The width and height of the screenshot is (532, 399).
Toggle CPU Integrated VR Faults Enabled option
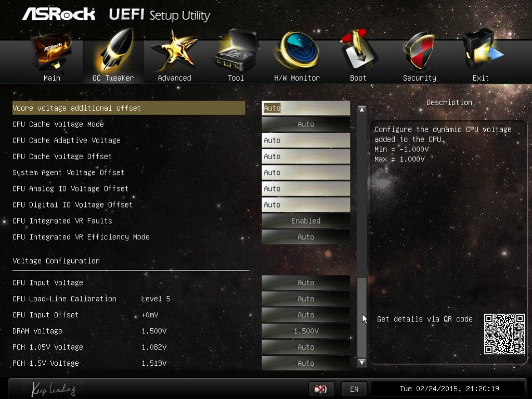[x=306, y=221]
